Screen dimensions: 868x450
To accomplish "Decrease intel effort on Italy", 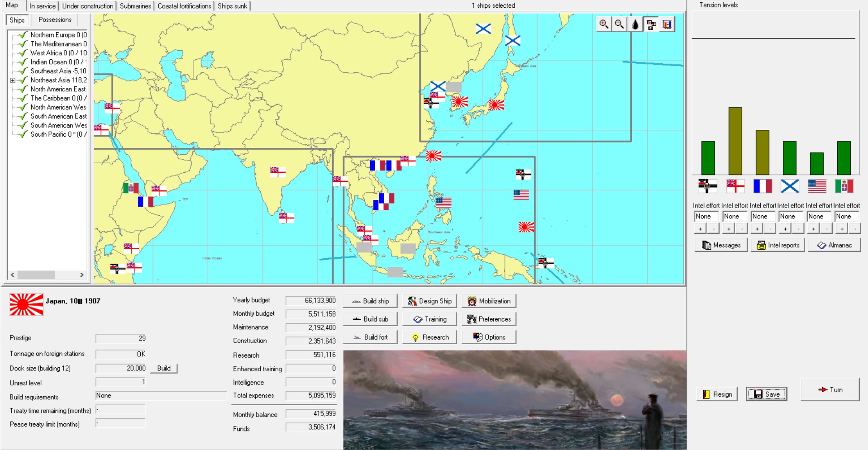I will click(855, 229).
